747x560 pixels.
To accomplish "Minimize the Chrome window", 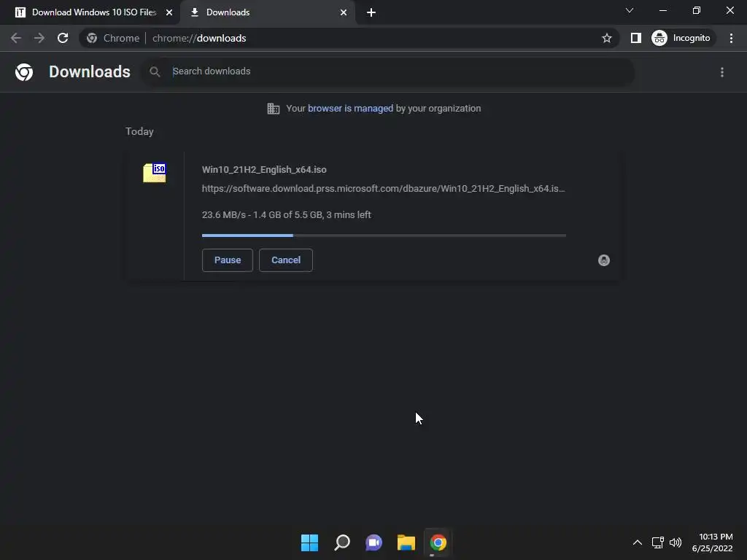I will (662, 10).
